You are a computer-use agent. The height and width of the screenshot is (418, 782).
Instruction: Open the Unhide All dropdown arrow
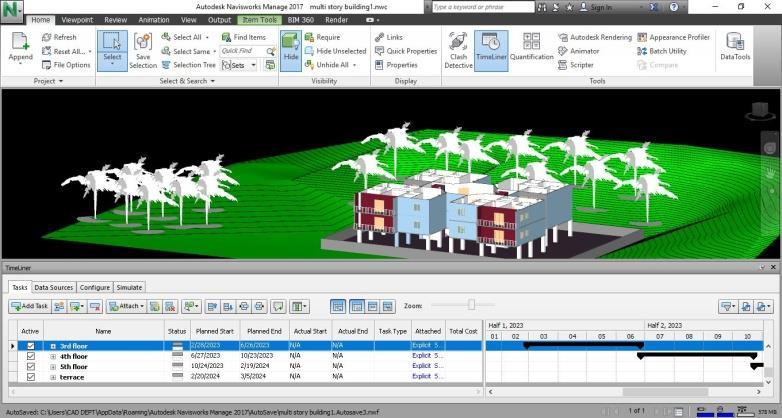(355, 65)
